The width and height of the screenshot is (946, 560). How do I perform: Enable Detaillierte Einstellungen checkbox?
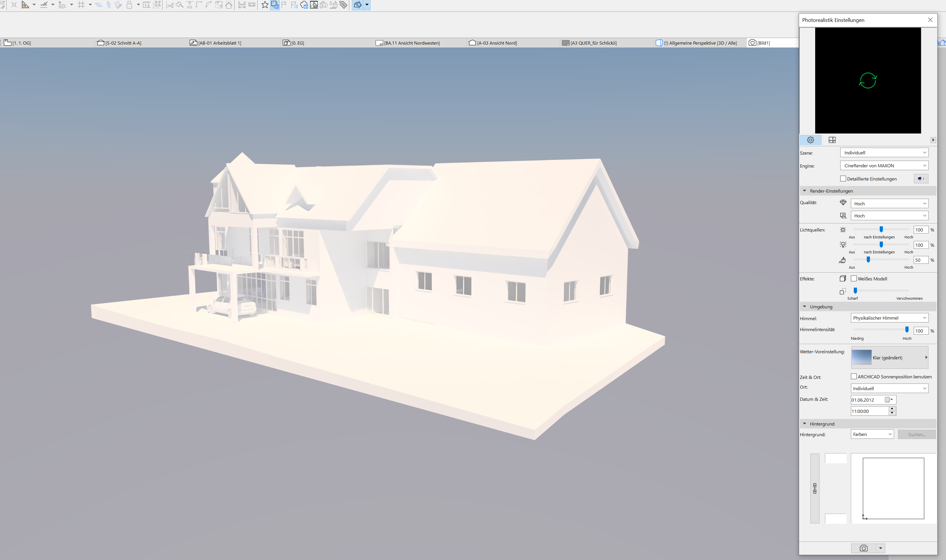[843, 179]
